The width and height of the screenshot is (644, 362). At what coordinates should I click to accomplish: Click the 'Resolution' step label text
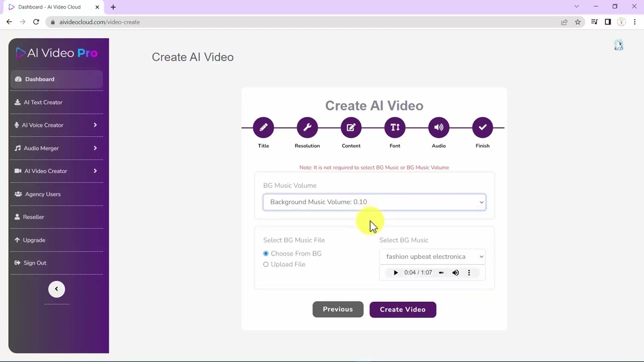(307, 146)
